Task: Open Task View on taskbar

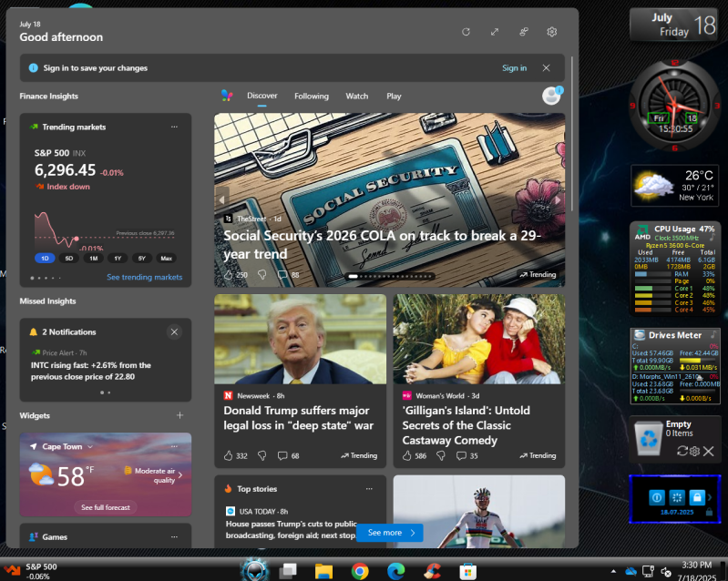Action: pyautogui.click(x=288, y=571)
